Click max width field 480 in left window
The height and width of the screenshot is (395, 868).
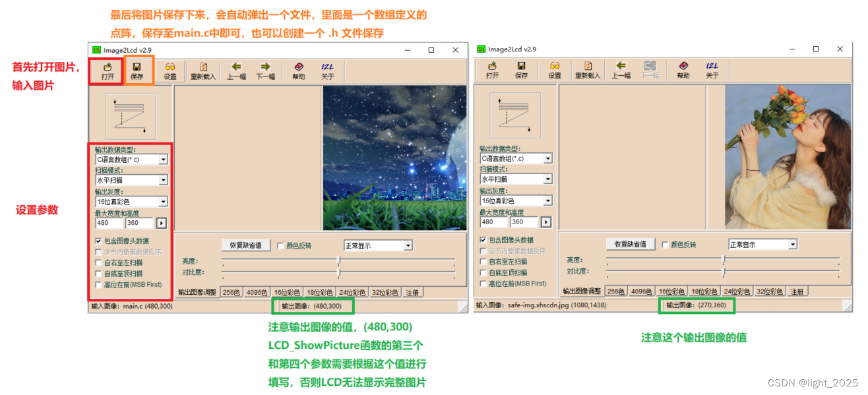[x=109, y=224]
